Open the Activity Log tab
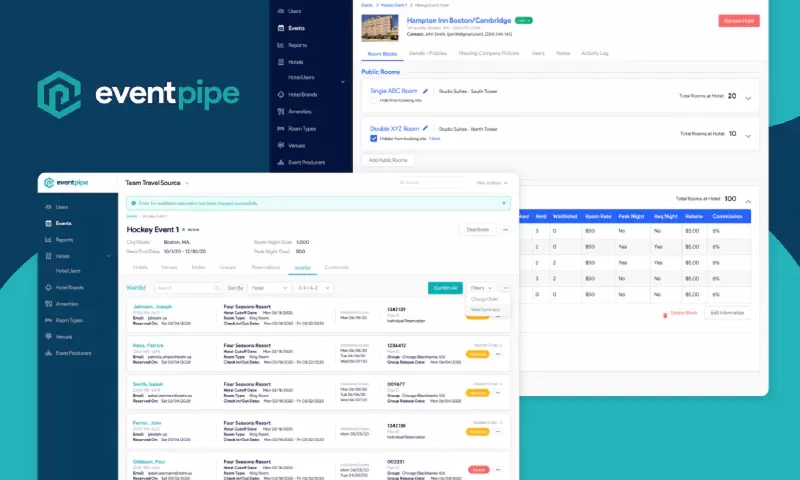The image size is (800, 480). [x=594, y=53]
